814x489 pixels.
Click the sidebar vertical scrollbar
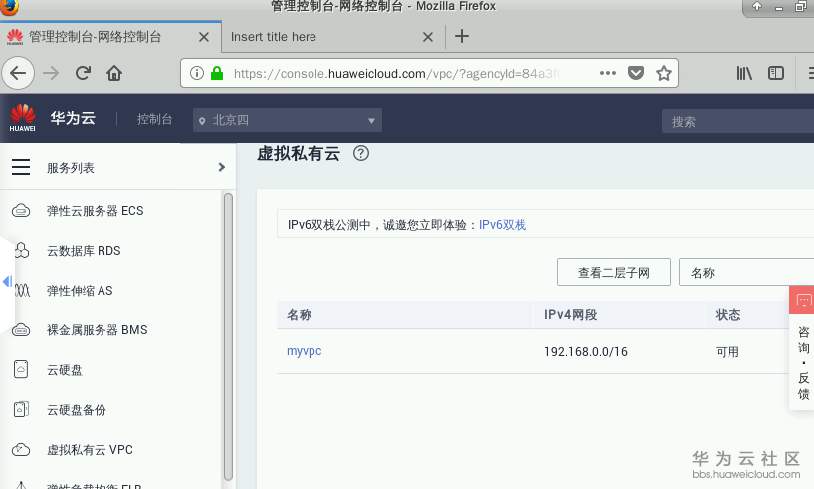point(228,337)
